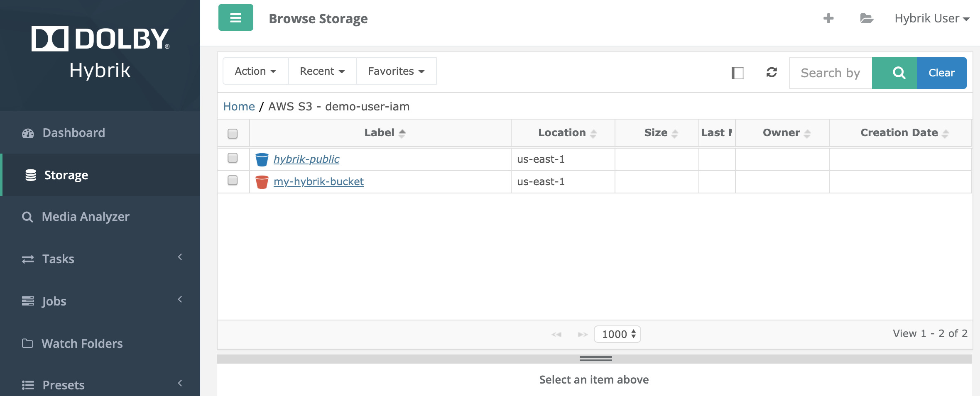Click the Search by input field
Screen dimensions: 980x396
[831, 73]
